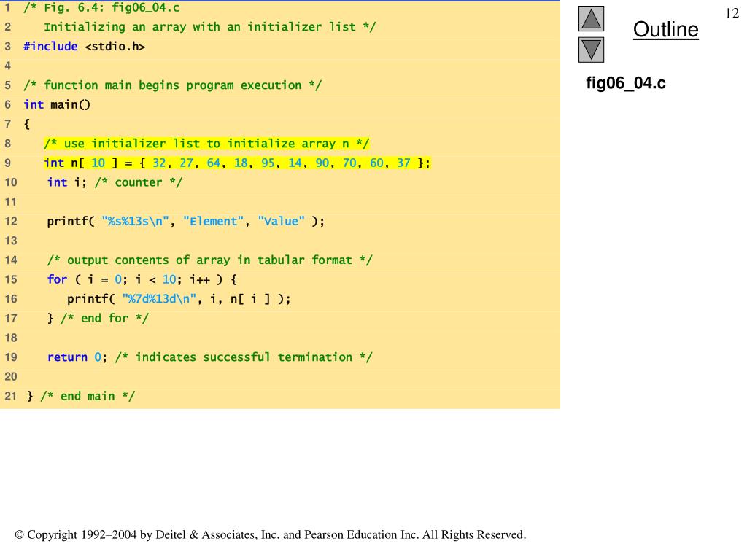747x560 pixels.
Task: Select the fig06_04.c file label
Action: pos(625,83)
